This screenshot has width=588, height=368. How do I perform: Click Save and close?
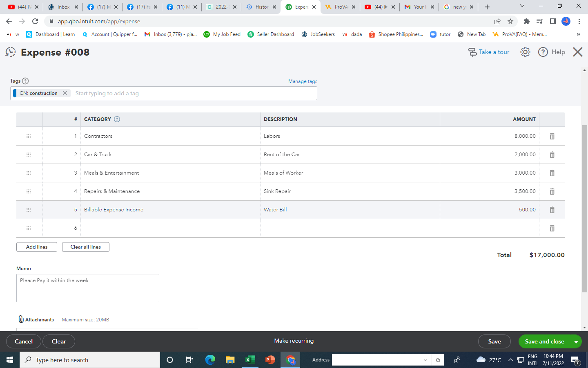(545, 341)
